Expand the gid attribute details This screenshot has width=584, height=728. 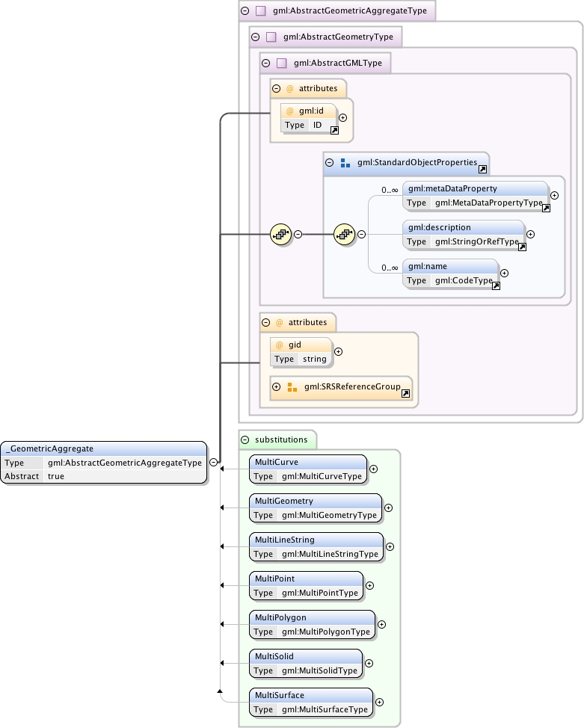pyautogui.click(x=338, y=352)
